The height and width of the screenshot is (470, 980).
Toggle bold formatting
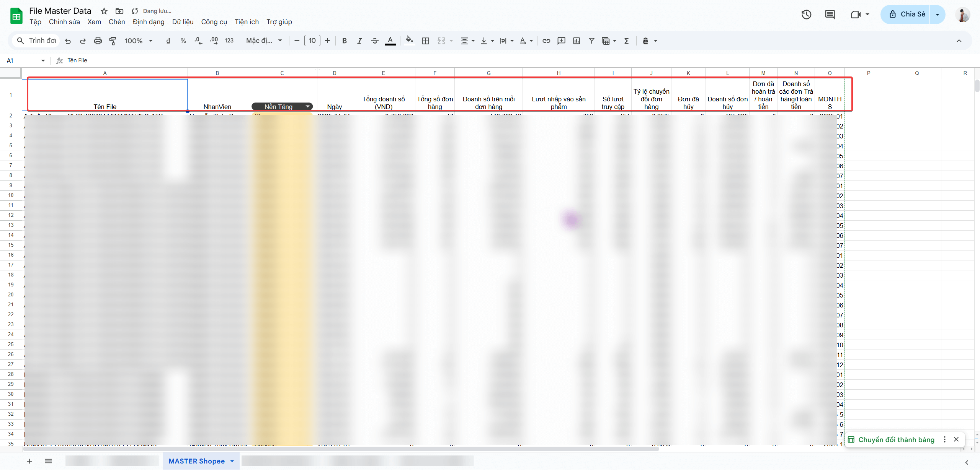point(344,41)
